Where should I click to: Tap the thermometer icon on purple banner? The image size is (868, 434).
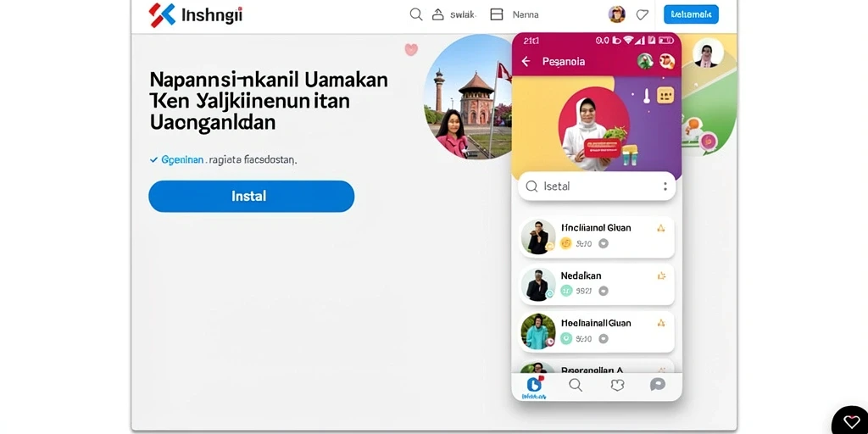(645, 96)
